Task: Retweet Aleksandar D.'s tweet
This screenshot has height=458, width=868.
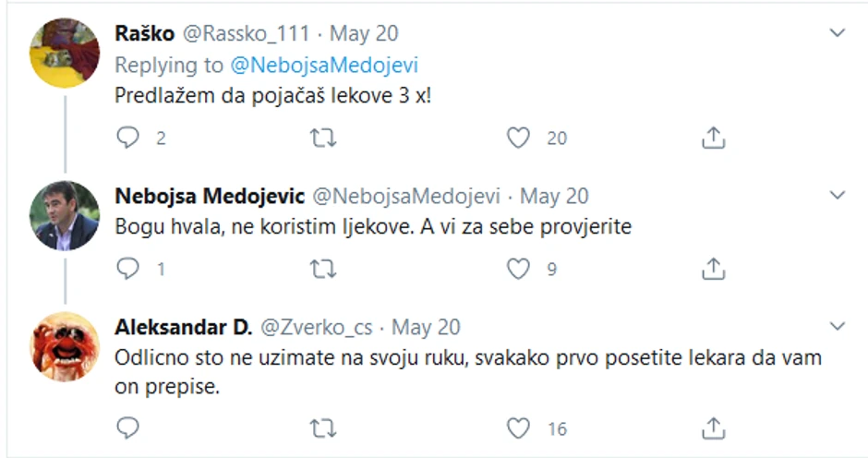Action: coord(323,428)
